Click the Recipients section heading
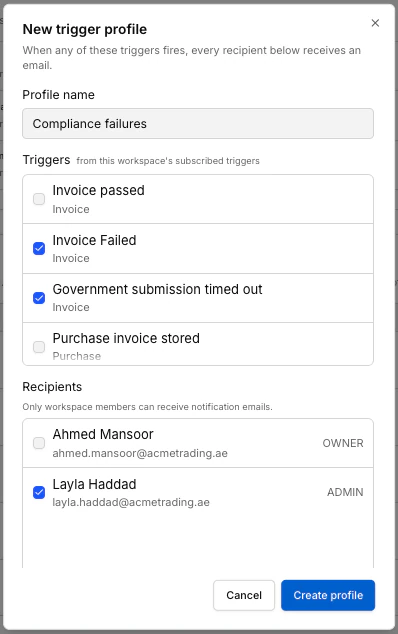The width and height of the screenshot is (398, 634). pyautogui.click(x=52, y=387)
